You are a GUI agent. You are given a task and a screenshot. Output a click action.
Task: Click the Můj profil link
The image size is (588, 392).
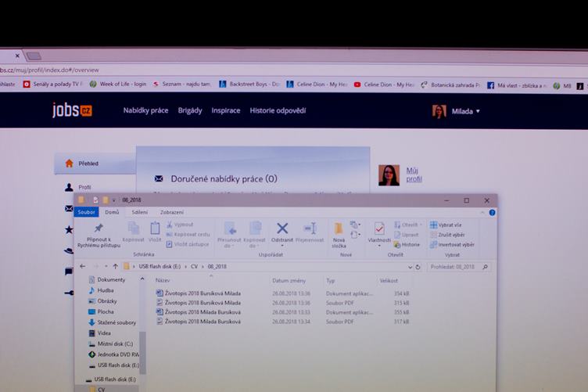click(x=414, y=174)
